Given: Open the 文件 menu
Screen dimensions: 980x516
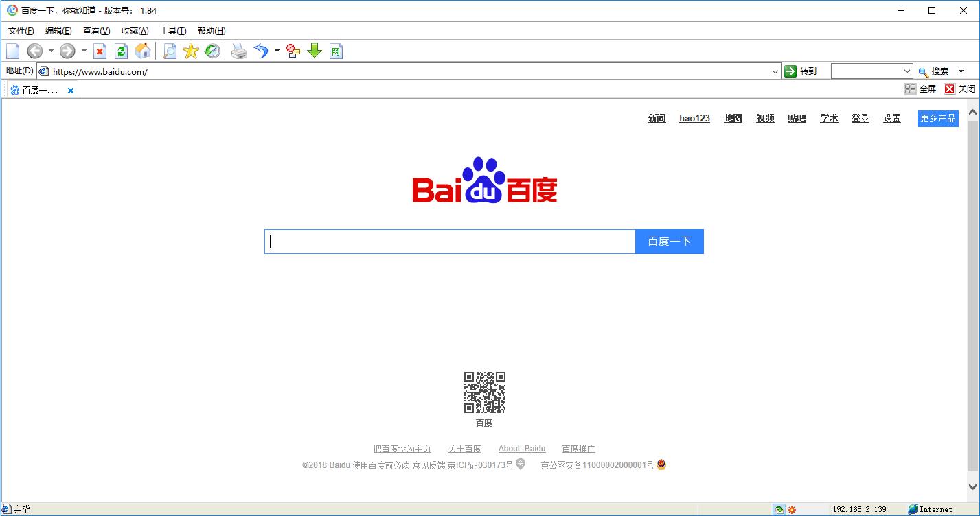Looking at the screenshot, I should 20,30.
